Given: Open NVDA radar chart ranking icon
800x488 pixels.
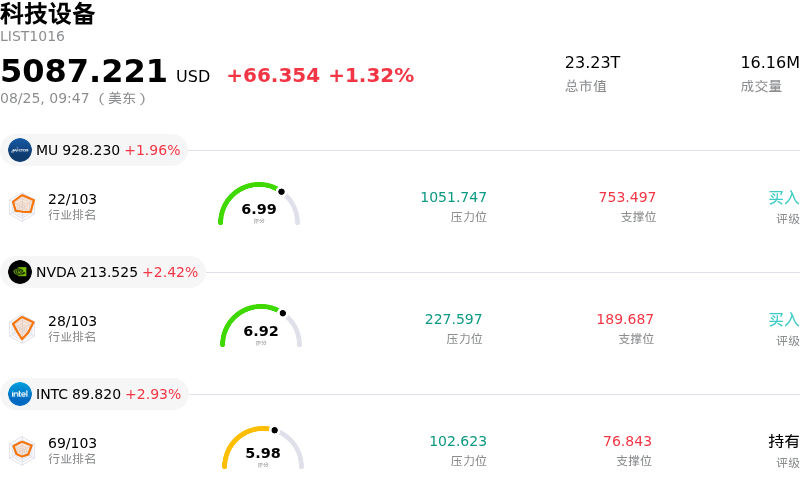Looking at the screenshot, I should (22, 329).
